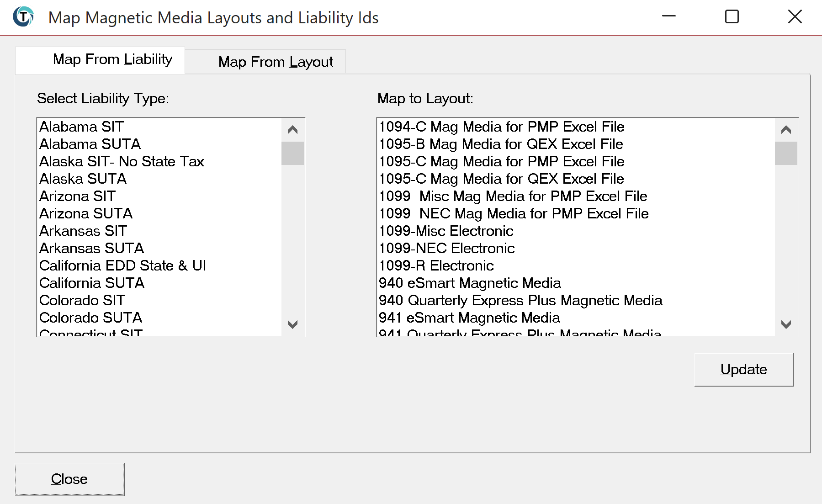Click scroll up arrow in Layout list

(786, 130)
